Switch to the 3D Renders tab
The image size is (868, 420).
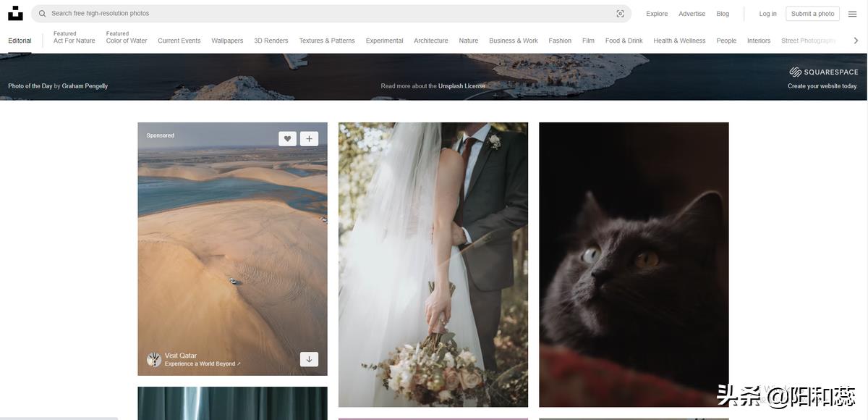[271, 41]
